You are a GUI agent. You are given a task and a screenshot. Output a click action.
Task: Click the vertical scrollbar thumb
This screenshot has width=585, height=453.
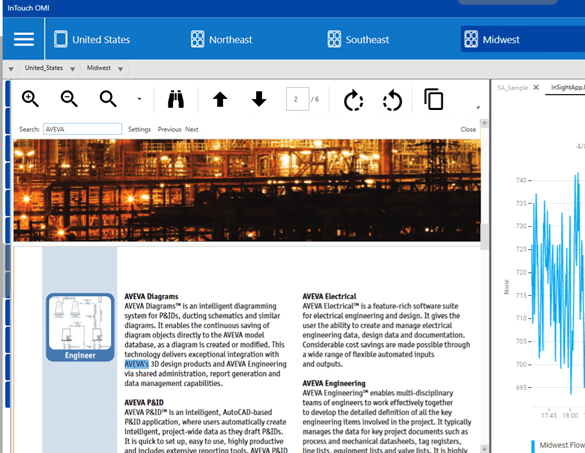(x=484, y=237)
